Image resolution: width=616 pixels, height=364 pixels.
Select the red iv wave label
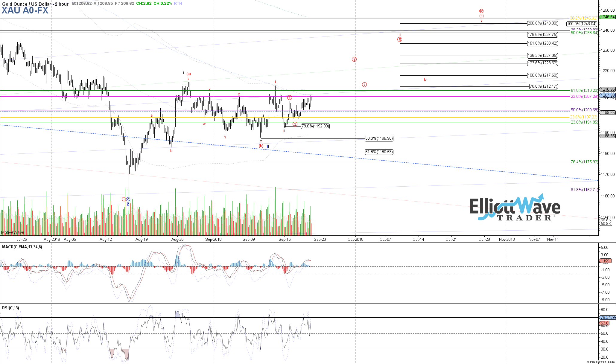[x=425, y=80]
